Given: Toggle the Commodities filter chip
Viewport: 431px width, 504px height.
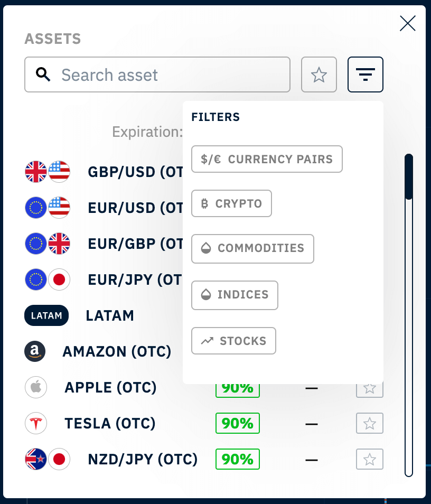Looking at the screenshot, I should click(x=252, y=248).
